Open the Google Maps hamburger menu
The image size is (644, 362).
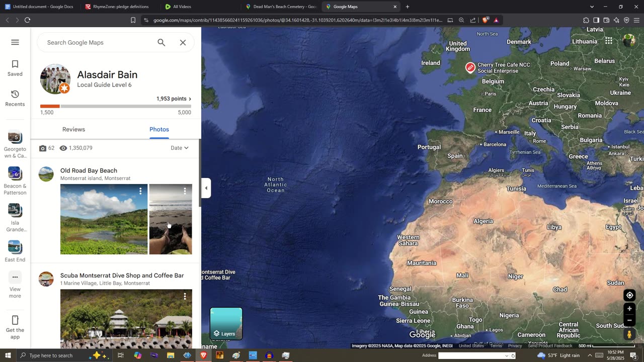tap(15, 42)
